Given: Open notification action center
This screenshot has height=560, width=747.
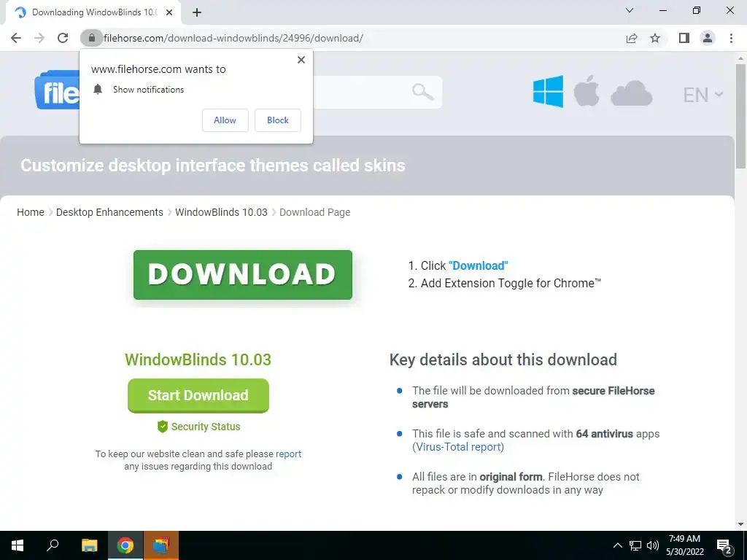Looking at the screenshot, I should [x=724, y=546].
